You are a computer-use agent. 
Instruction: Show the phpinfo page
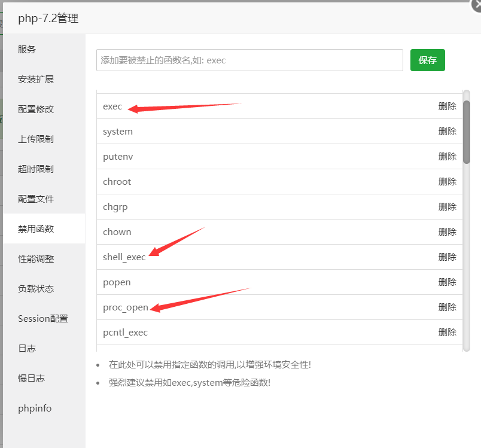coord(35,409)
